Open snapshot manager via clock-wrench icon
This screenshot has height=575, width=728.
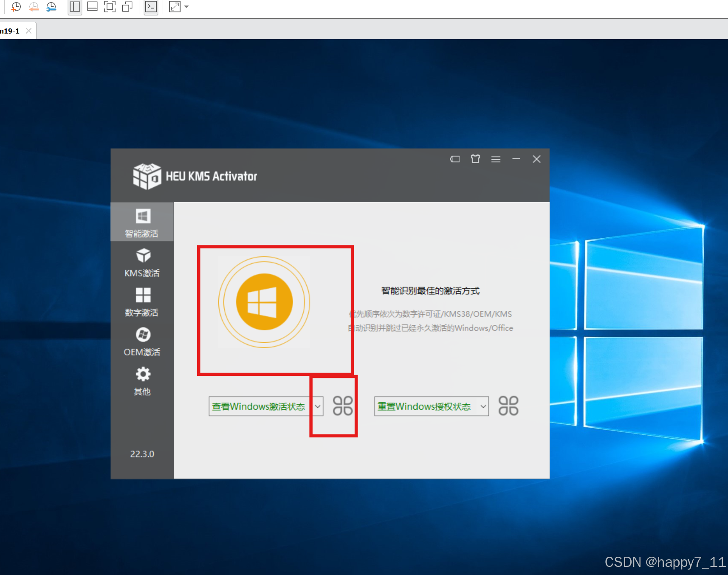pyautogui.click(x=51, y=7)
